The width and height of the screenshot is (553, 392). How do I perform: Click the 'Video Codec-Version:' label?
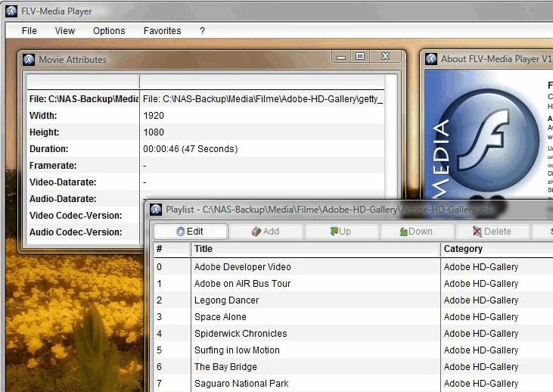[x=76, y=216]
